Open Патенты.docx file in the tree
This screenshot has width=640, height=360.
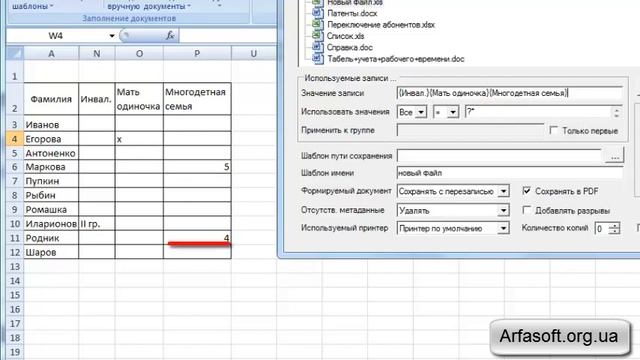[351, 13]
